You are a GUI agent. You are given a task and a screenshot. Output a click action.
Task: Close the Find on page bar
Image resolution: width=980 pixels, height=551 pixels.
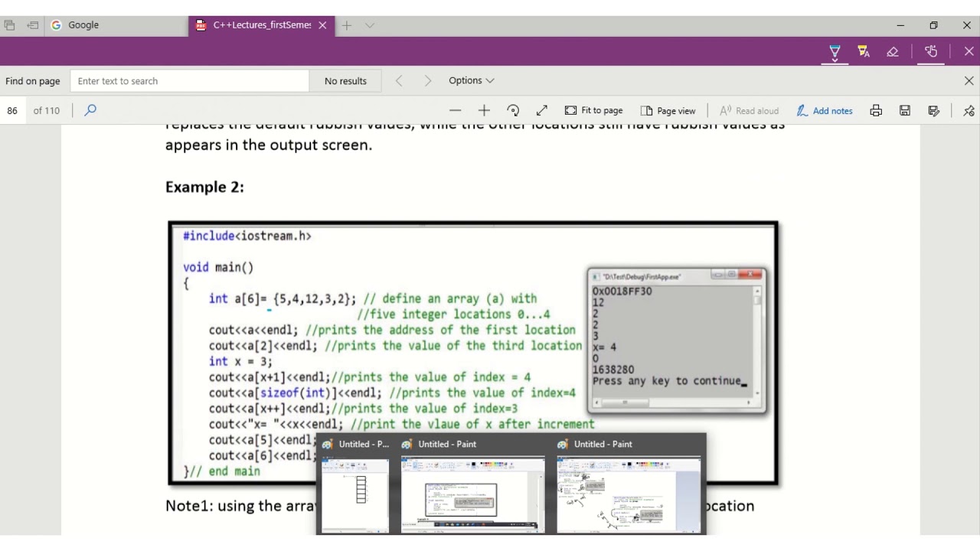969,80
